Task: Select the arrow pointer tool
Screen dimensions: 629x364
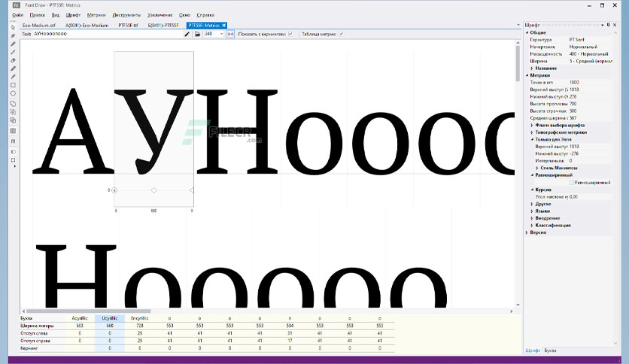Action: tap(14, 28)
